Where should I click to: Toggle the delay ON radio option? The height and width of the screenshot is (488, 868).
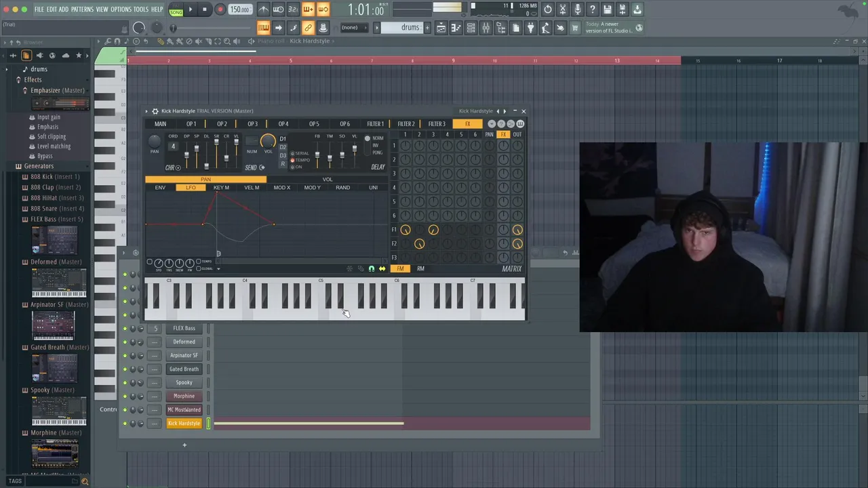[x=292, y=167]
